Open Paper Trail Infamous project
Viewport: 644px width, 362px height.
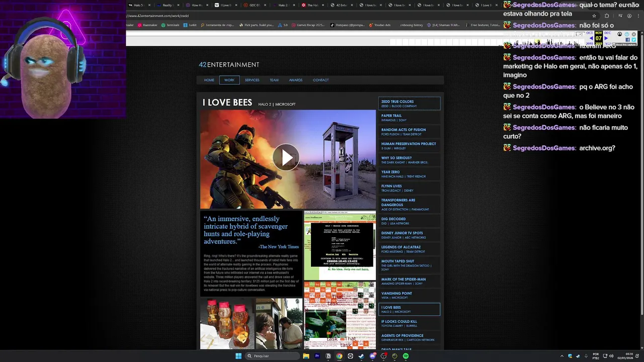(x=409, y=118)
